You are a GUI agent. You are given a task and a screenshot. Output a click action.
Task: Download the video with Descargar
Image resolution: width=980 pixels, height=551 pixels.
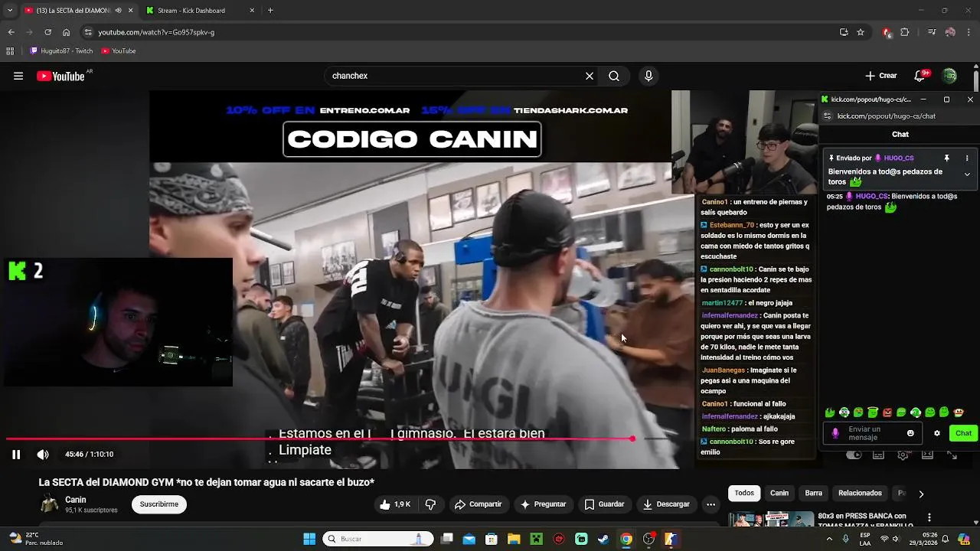pos(666,504)
